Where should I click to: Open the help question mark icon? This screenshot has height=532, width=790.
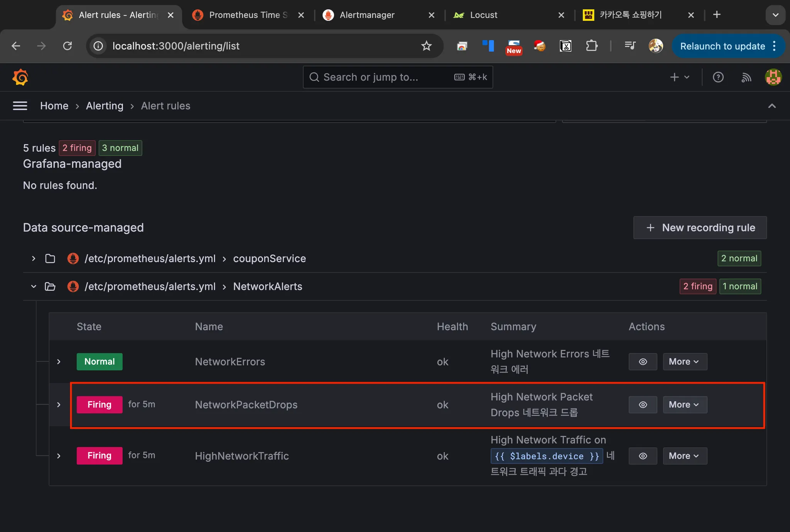pyautogui.click(x=718, y=77)
